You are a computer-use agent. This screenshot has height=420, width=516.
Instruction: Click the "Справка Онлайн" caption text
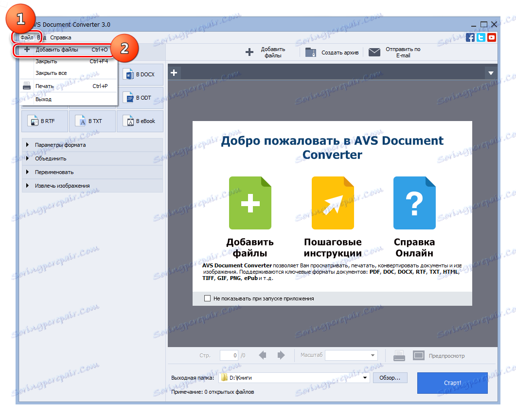(x=414, y=247)
